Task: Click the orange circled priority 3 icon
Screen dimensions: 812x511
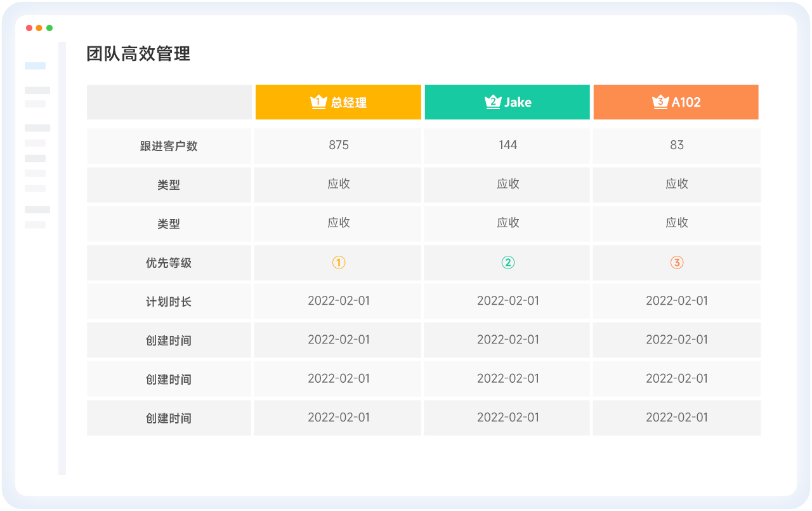Action: pyautogui.click(x=677, y=263)
